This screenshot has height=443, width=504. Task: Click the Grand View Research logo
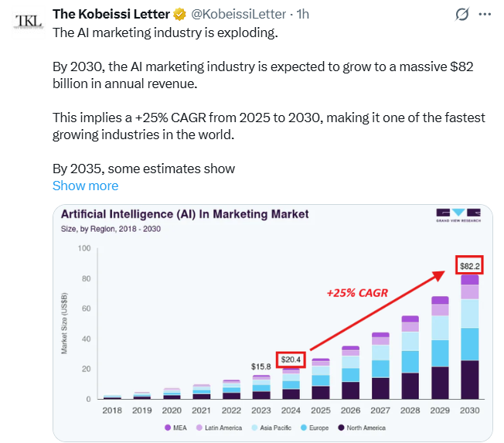click(458, 215)
